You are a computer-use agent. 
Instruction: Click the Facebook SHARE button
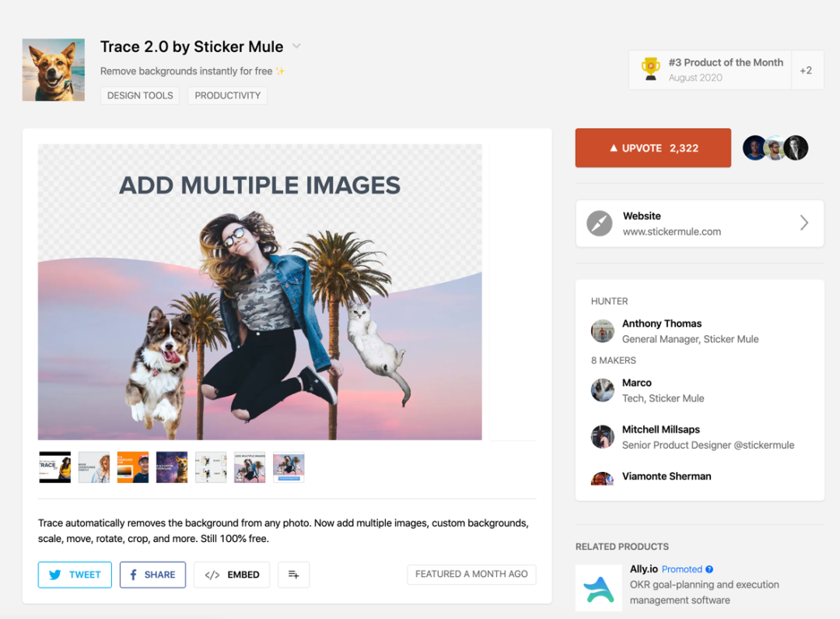click(x=152, y=575)
